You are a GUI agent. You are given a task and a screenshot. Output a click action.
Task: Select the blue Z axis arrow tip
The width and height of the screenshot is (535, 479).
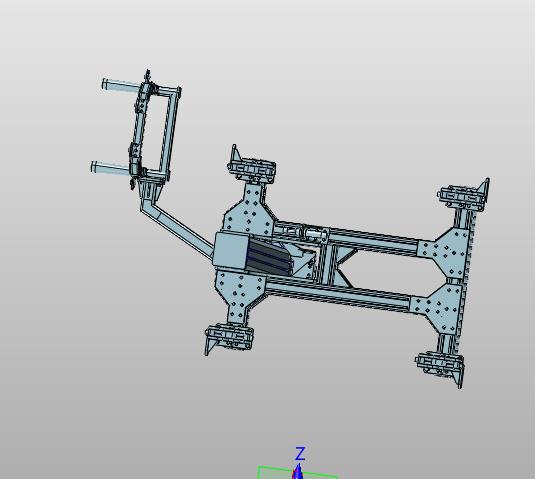pyautogui.click(x=299, y=471)
